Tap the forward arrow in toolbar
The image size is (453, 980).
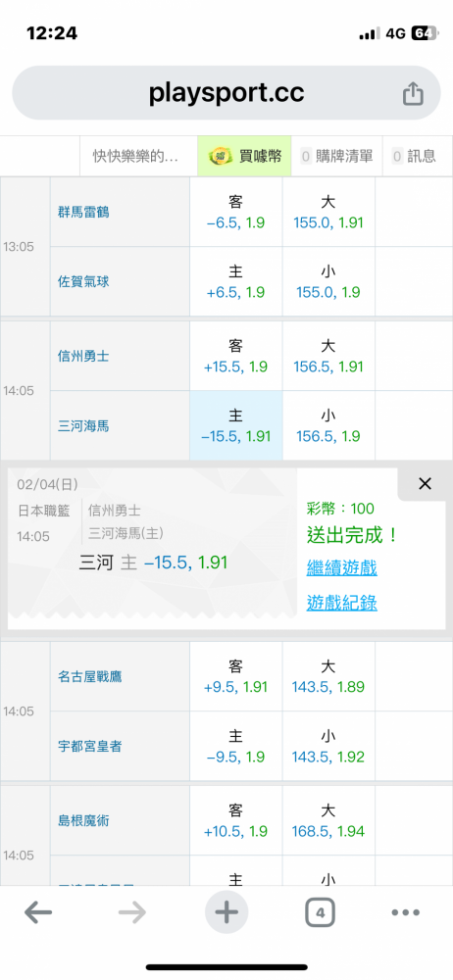pyautogui.click(x=132, y=913)
